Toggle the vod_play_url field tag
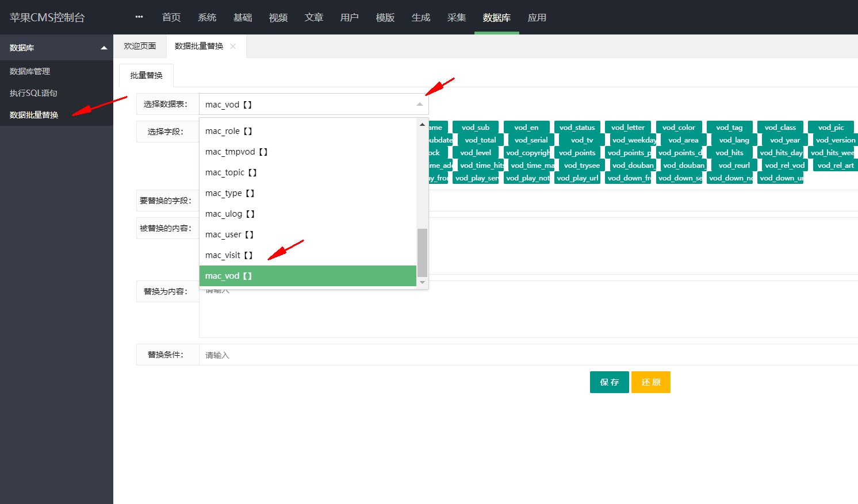 pos(577,178)
